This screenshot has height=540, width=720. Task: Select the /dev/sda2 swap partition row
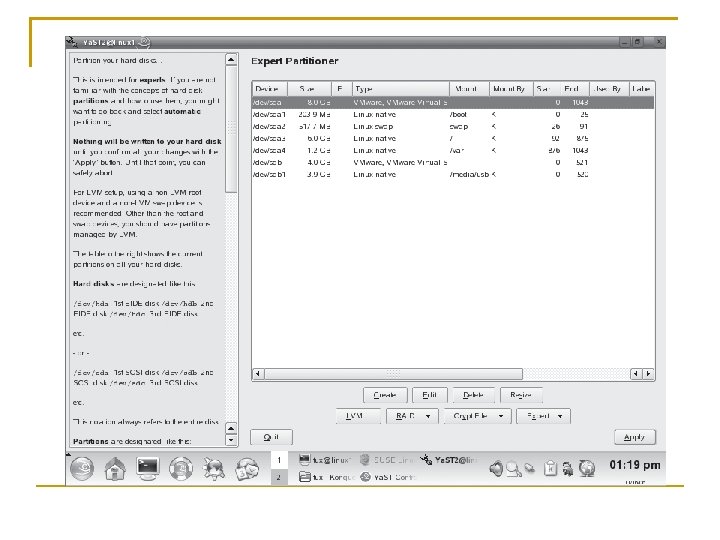(x=453, y=126)
